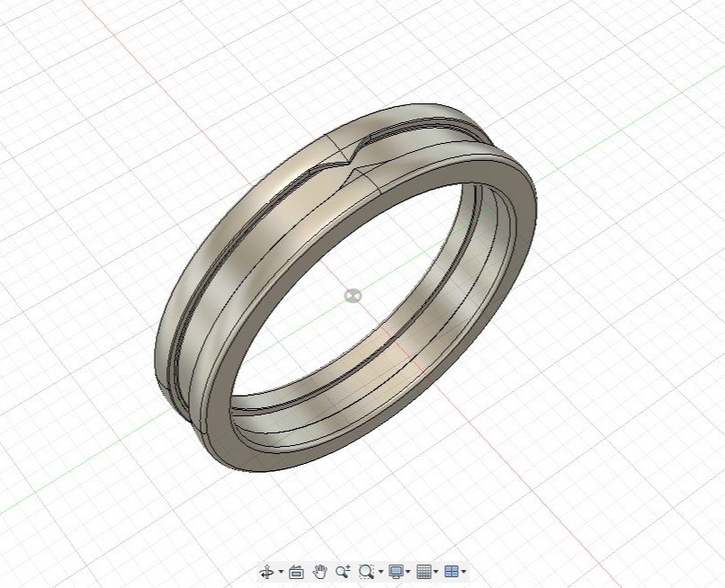Select the Pan tool
This screenshot has height=588, width=725.
point(319,571)
